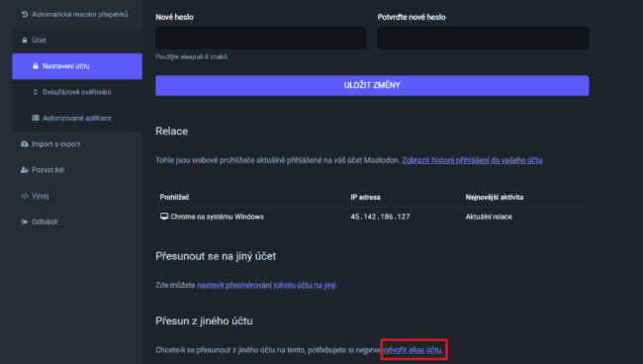Click the Použijte alespoň 8 znaků hint

point(191,57)
